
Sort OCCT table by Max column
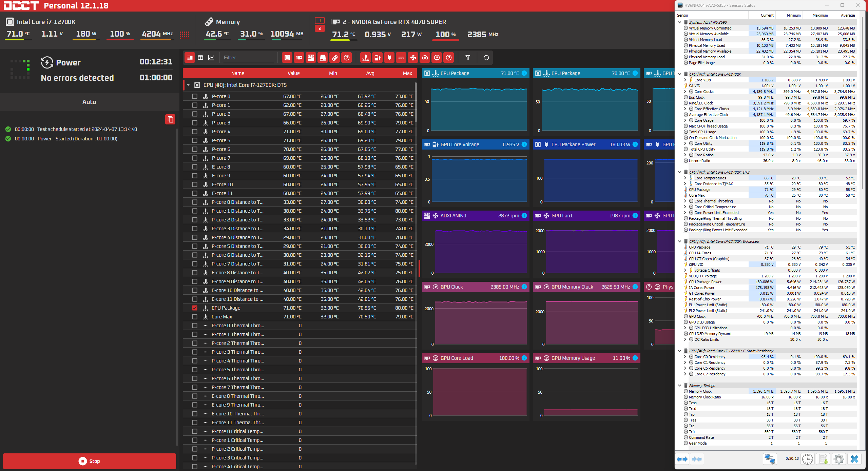pos(407,73)
